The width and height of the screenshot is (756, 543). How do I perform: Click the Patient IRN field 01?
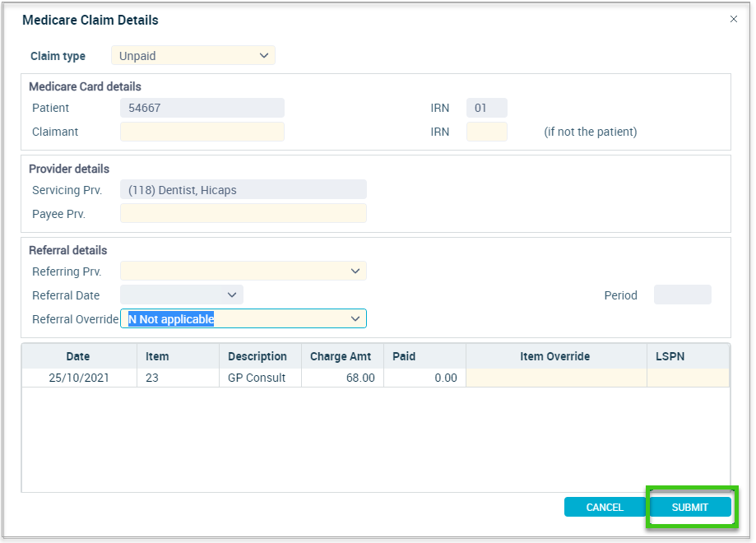[x=487, y=108]
